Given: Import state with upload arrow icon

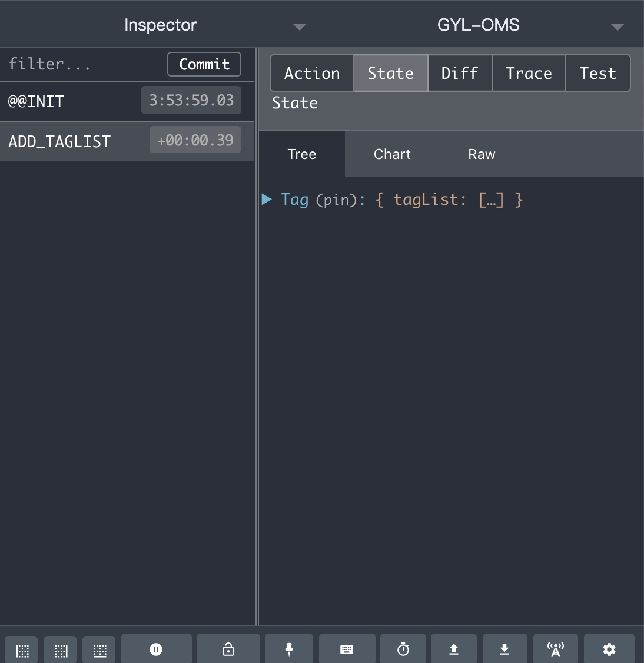Looking at the screenshot, I should click(454, 649).
